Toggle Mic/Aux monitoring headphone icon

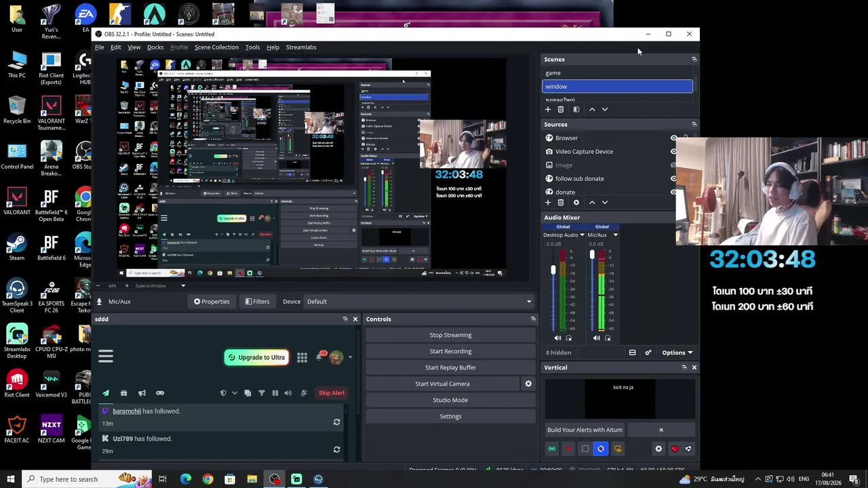[x=608, y=338]
